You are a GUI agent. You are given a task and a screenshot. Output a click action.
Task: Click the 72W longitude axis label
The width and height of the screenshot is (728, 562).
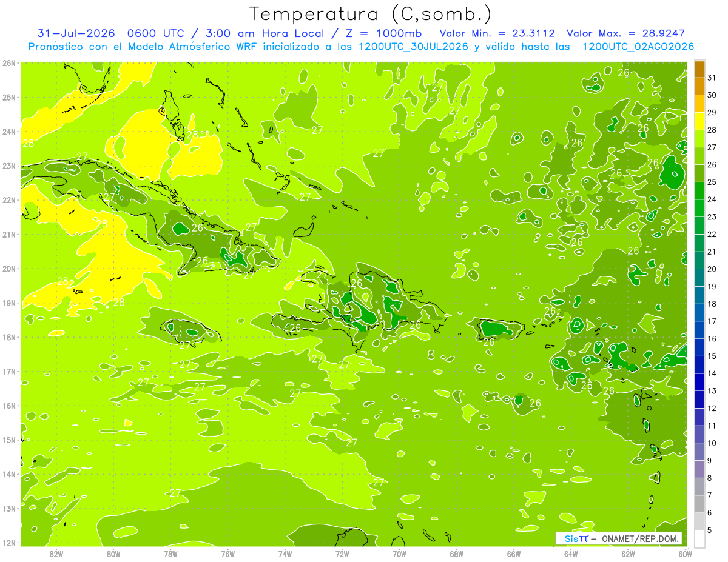pos(342,554)
